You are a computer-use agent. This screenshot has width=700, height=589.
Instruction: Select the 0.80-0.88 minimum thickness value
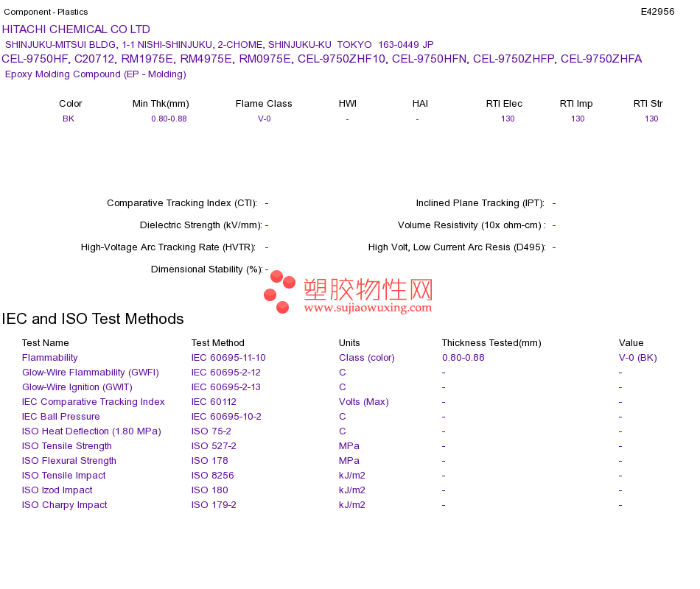(169, 119)
